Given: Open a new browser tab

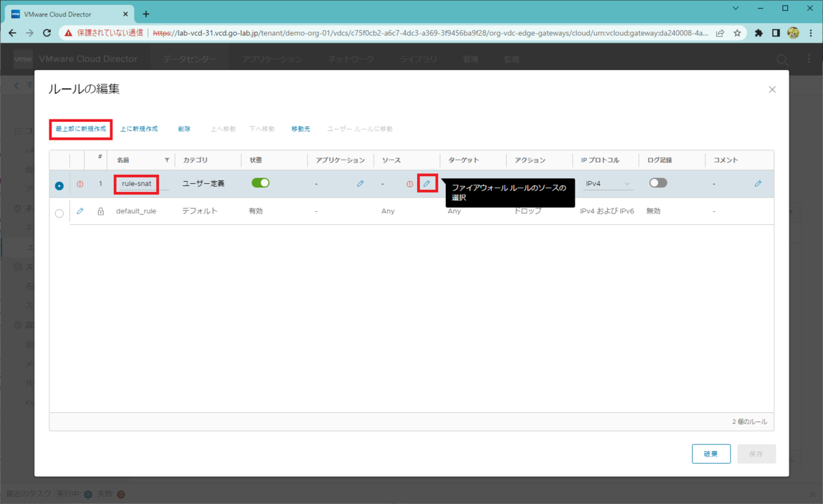Looking at the screenshot, I should (146, 14).
